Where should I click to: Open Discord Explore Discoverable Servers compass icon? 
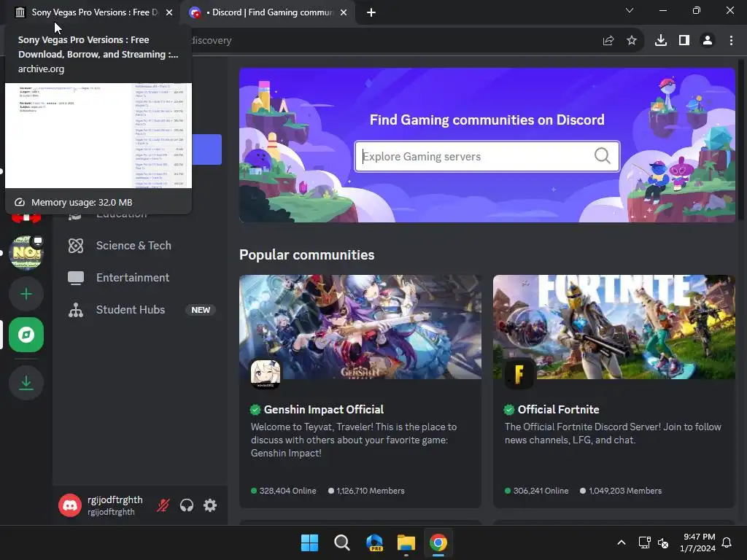tap(26, 335)
